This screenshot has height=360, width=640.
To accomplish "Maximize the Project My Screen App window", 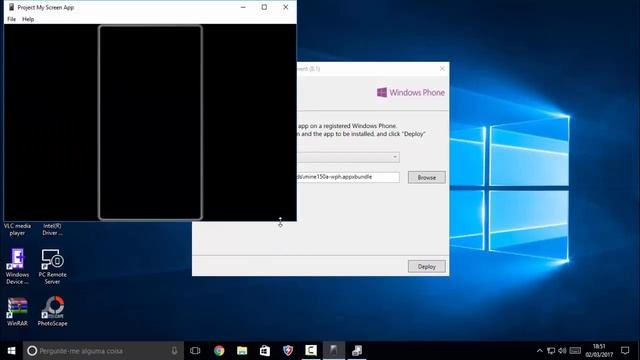I will coord(264,7).
